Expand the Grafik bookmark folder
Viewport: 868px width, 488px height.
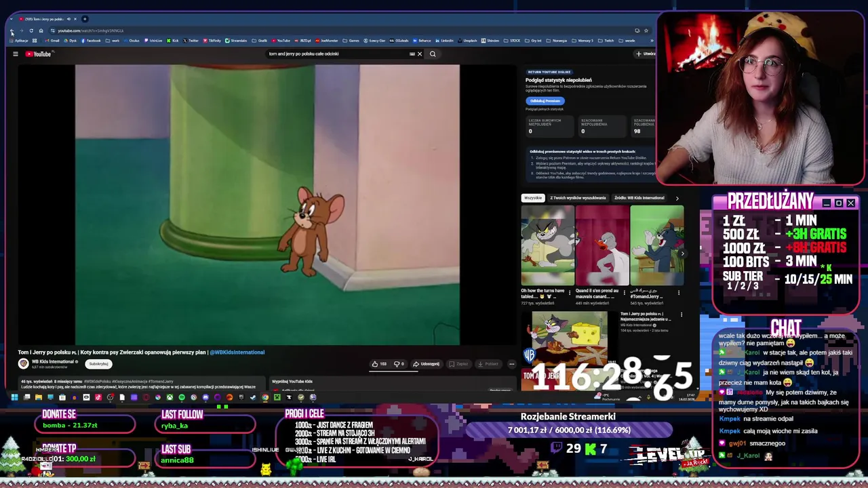[x=260, y=41]
